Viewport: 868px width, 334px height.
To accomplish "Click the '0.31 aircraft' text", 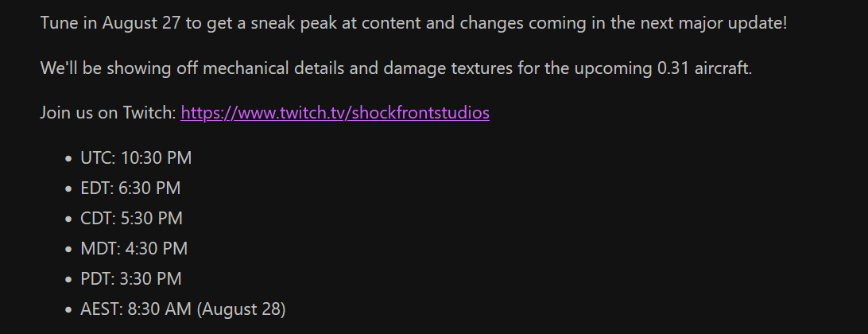I will pyautogui.click(x=703, y=68).
